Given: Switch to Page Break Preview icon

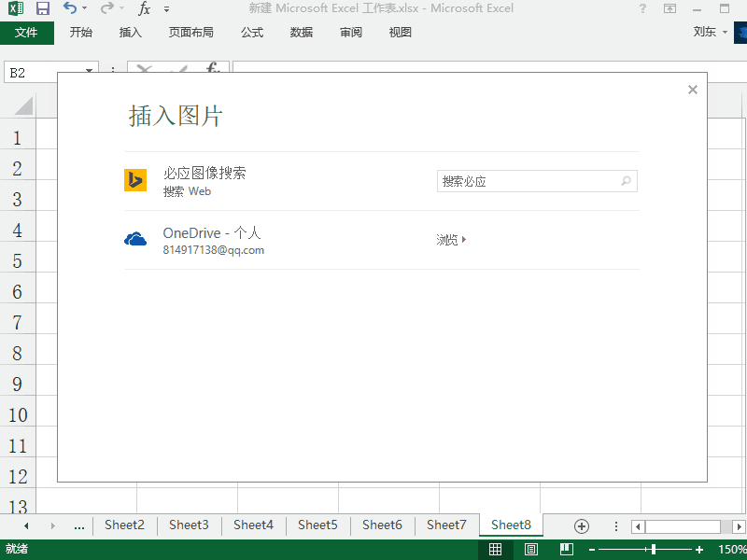Looking at the screenshot, I should (566, 549).
